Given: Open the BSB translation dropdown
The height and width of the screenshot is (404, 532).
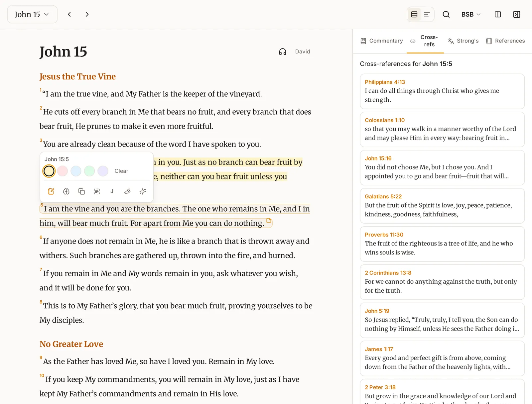Looking at the screenshot, I should click(471, 14).
